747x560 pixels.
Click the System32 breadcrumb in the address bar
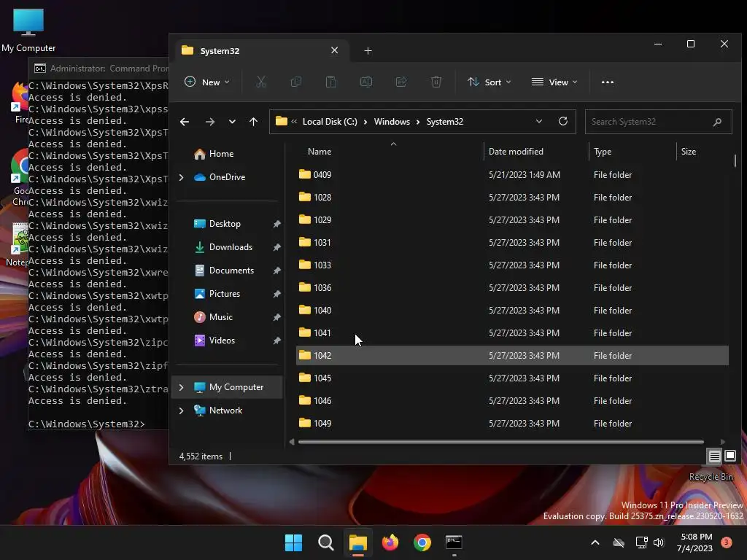pyautogui.click(x=444, y=122)
